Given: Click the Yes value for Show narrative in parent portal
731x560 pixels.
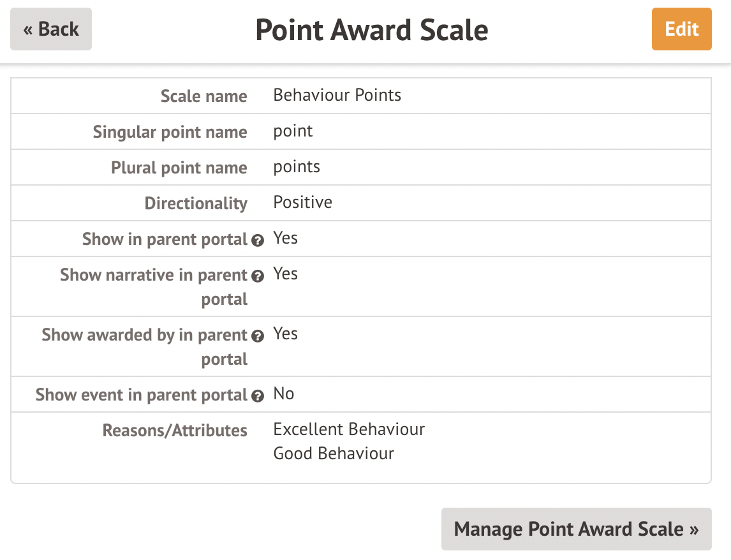Looking at the screenshot, I should [285, 274].
